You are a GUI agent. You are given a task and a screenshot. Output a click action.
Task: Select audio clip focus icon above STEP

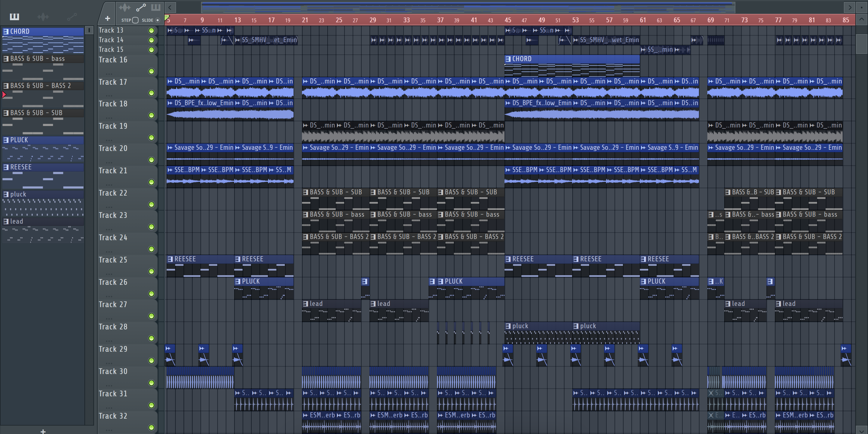pos(124,7)
